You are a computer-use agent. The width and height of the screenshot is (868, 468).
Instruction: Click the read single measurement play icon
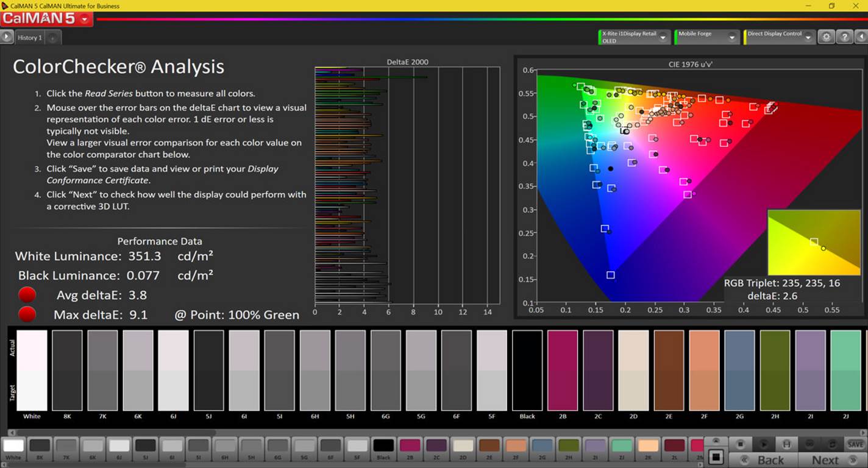coord(763,444)
